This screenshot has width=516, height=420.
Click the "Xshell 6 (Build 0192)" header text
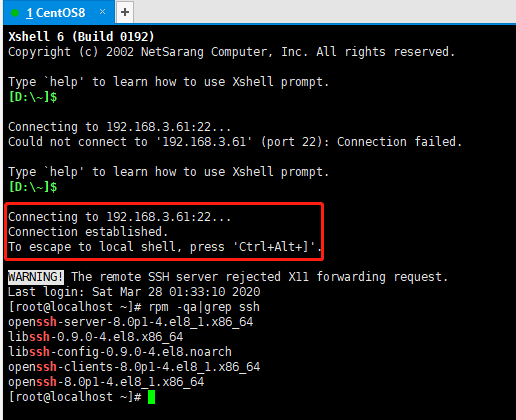81,37
